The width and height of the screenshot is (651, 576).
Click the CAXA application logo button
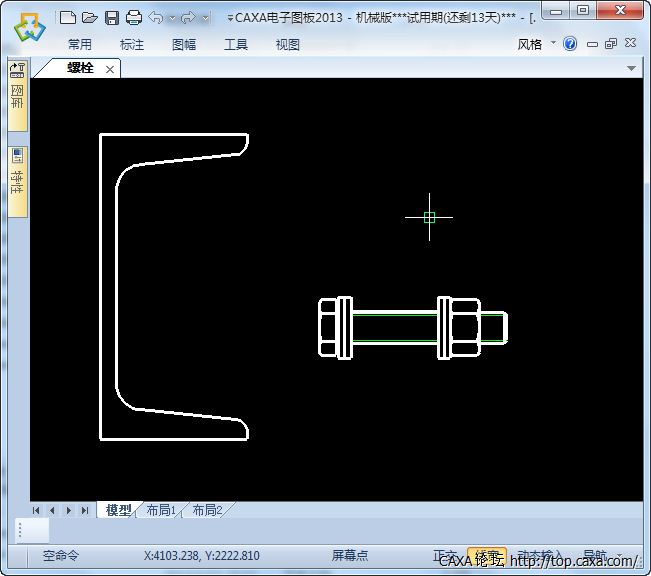point(28,28)
